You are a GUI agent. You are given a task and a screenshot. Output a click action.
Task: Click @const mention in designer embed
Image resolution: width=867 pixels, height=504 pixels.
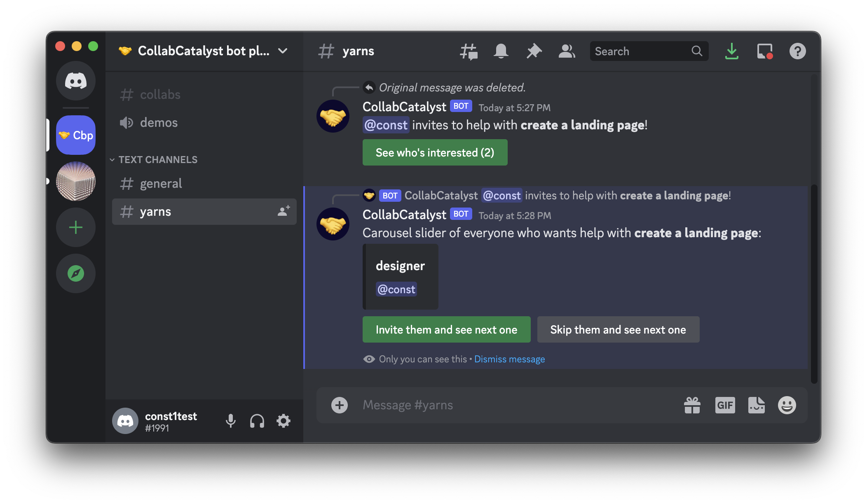(x=396, y=289)
